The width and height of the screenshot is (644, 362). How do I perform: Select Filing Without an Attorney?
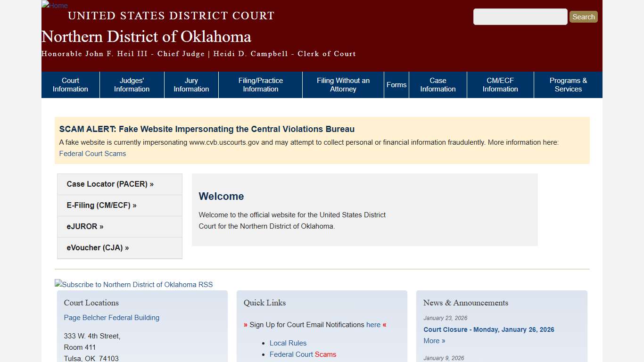(343, 84)
